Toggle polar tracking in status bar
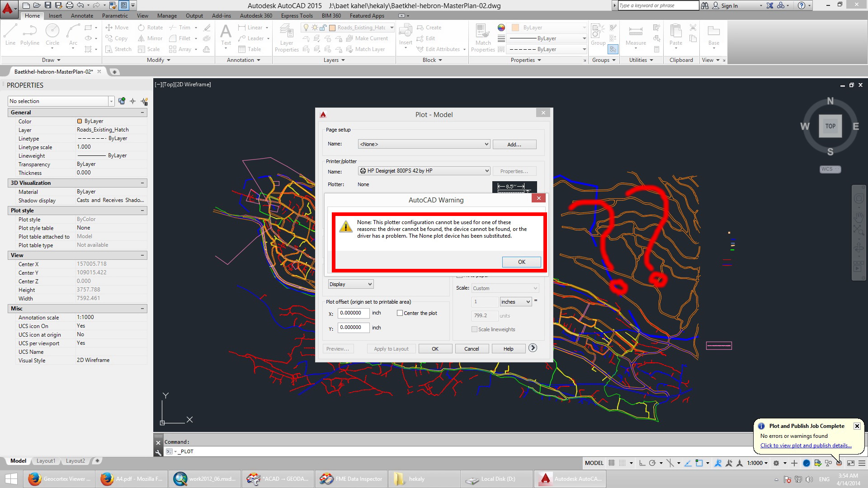 652,463
